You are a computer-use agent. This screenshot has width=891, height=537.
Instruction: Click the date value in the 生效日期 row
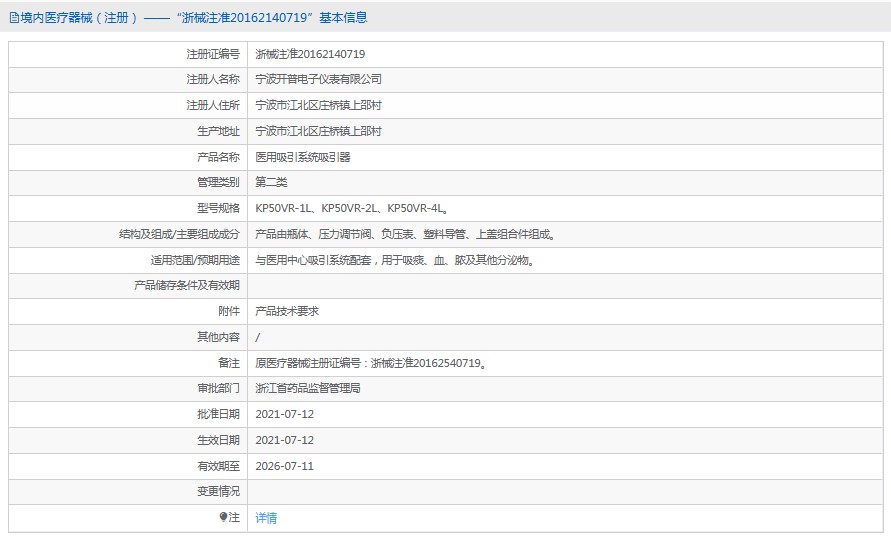285,440
